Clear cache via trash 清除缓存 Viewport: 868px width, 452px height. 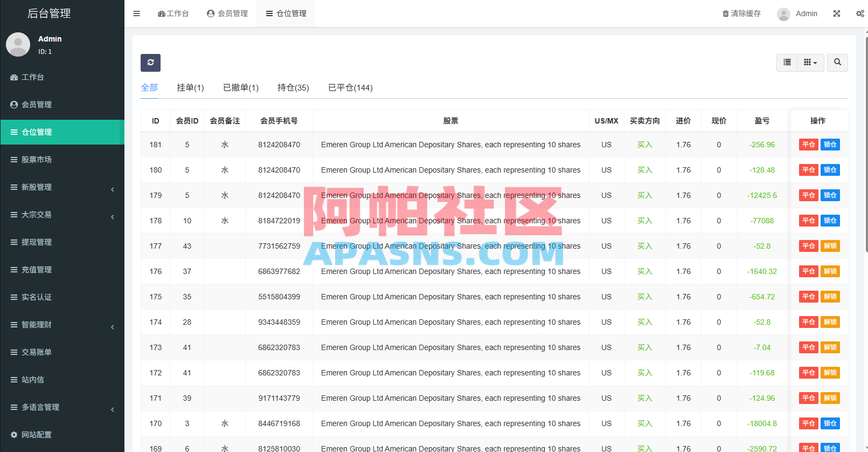[x=741, y=13]
